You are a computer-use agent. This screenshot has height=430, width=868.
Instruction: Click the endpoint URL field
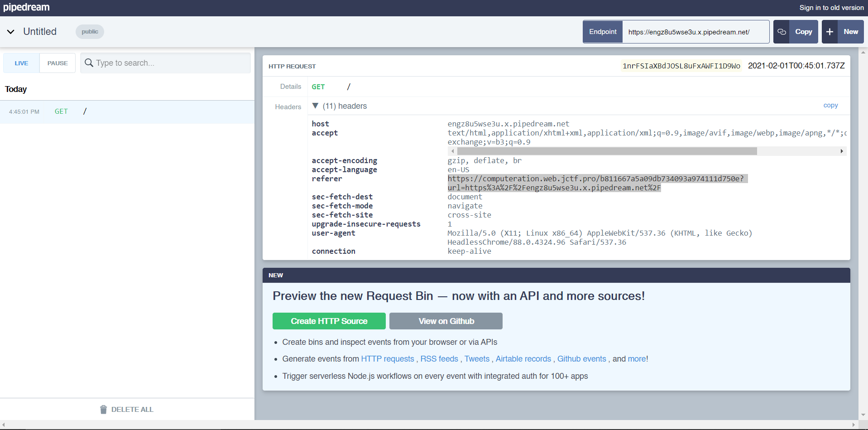coord(695,32)
